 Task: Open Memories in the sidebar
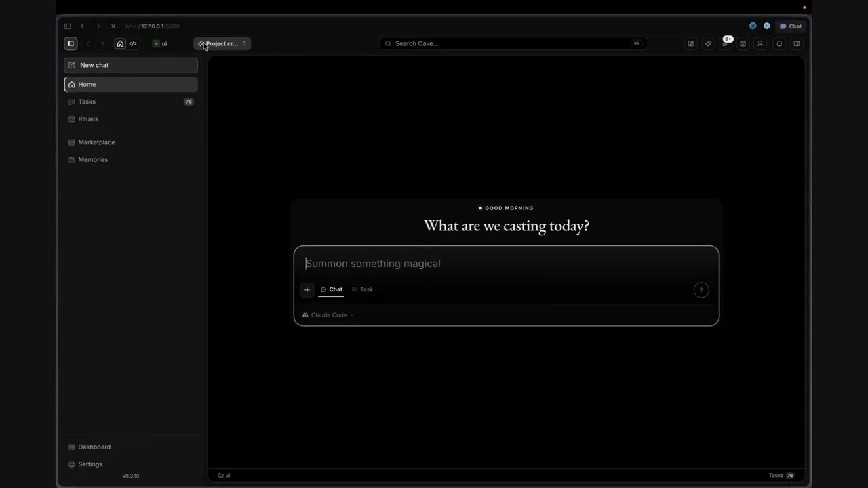pos(131,159)
